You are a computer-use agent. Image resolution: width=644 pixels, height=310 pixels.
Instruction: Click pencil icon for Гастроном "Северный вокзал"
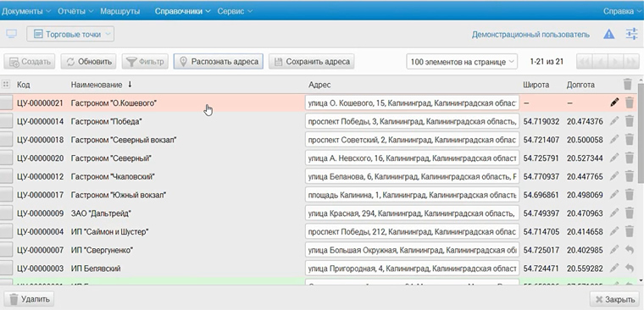pos(614,140)
